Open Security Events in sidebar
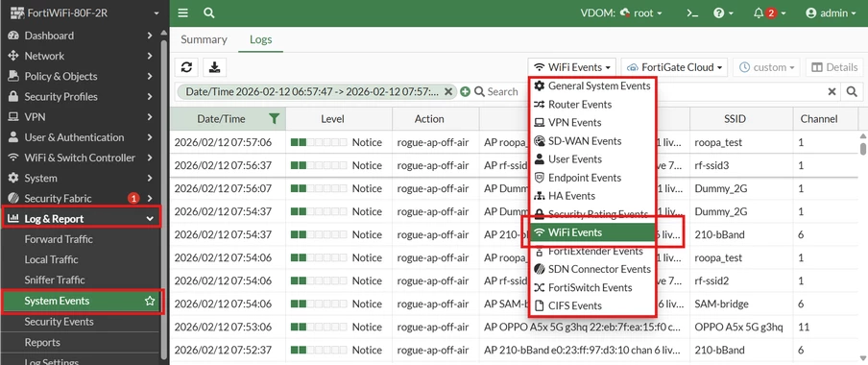This screenshot has height=365, width=868. tap(59, 322)
